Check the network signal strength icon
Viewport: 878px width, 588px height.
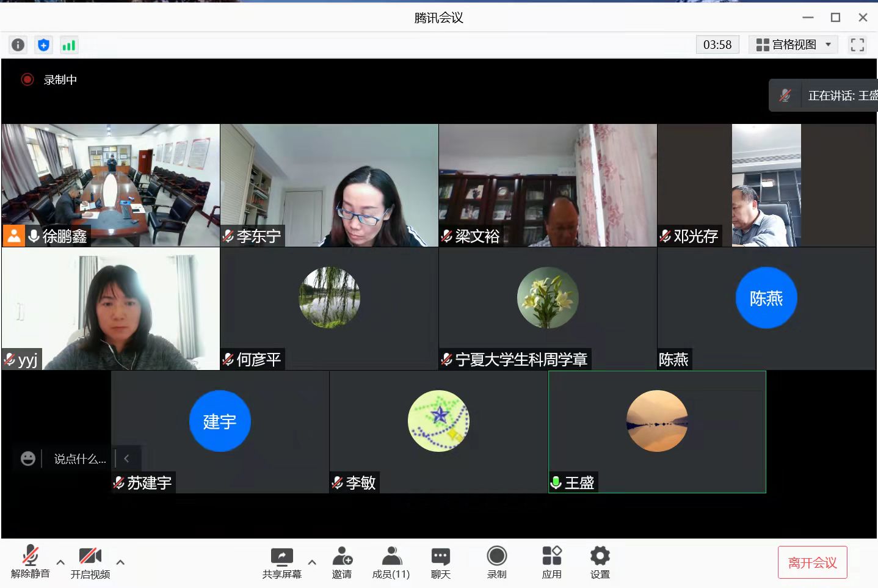[69, 45]
